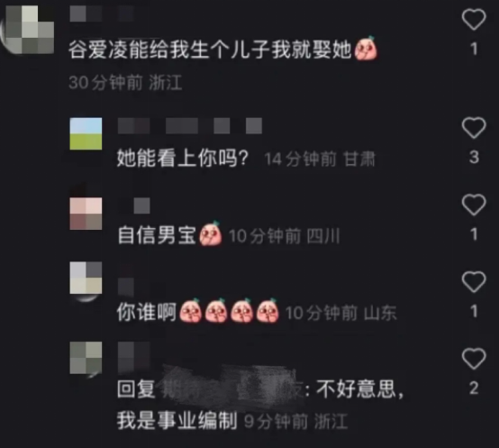This screenshot has height=448, width=499.
Task: Click the peach emoji in the top comment
Action: [366, 49]
